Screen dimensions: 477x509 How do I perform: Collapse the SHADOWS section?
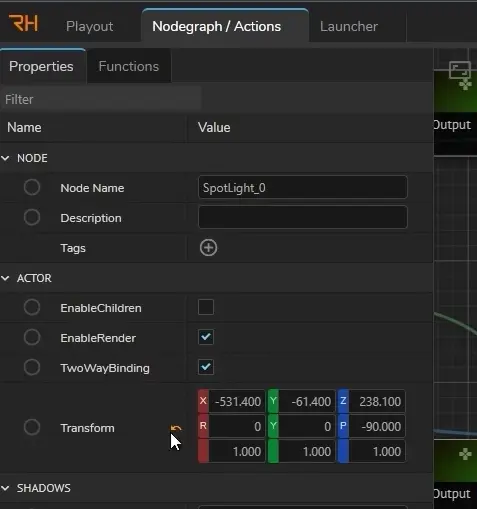click(x=6, y=488)
